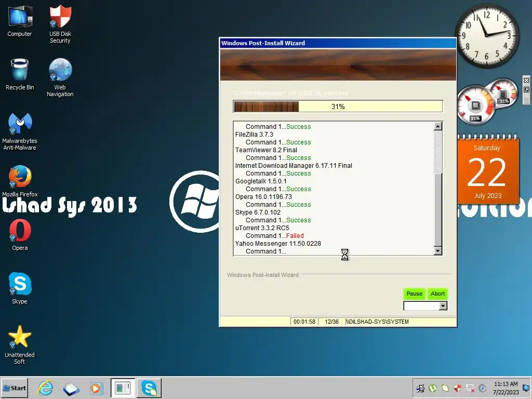Click the blue circular X tray icon
The width and height of the screenshot is (532, 399).
coord(482,388)
